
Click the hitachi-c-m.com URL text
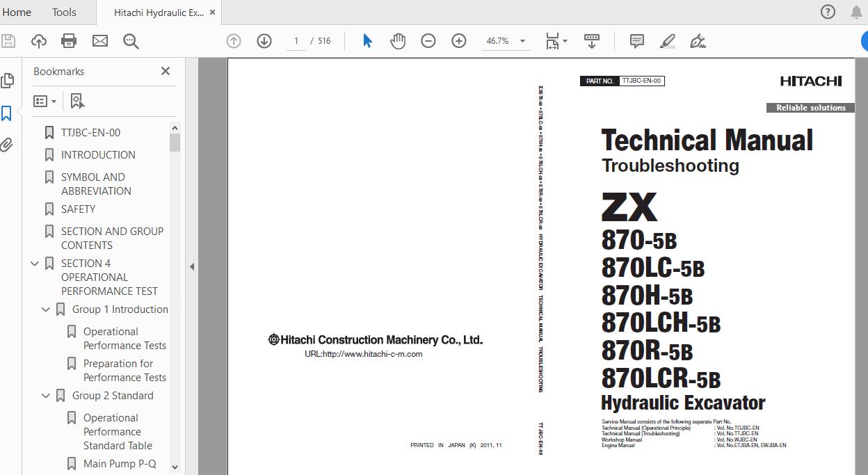pos(363,354)
